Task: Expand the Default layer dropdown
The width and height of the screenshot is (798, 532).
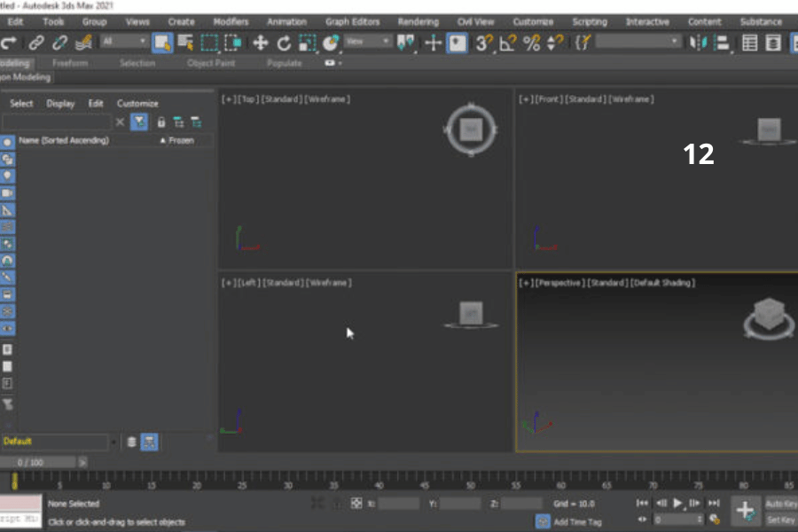Action: point(113,442)
